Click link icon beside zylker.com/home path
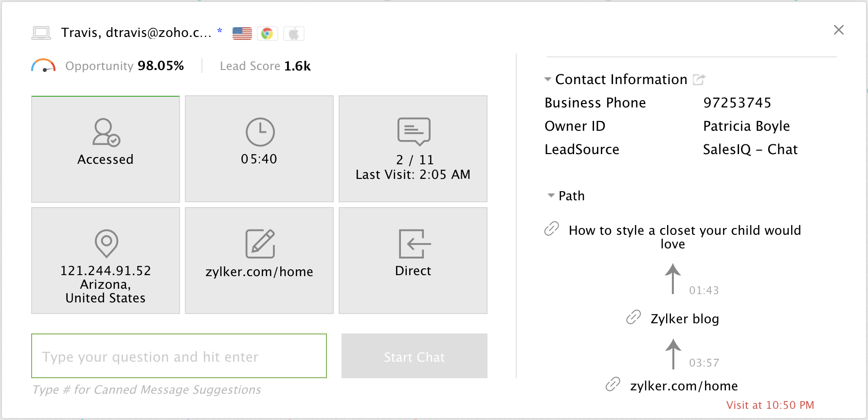This screenshot has height=420, width=868. pos(613,385)
